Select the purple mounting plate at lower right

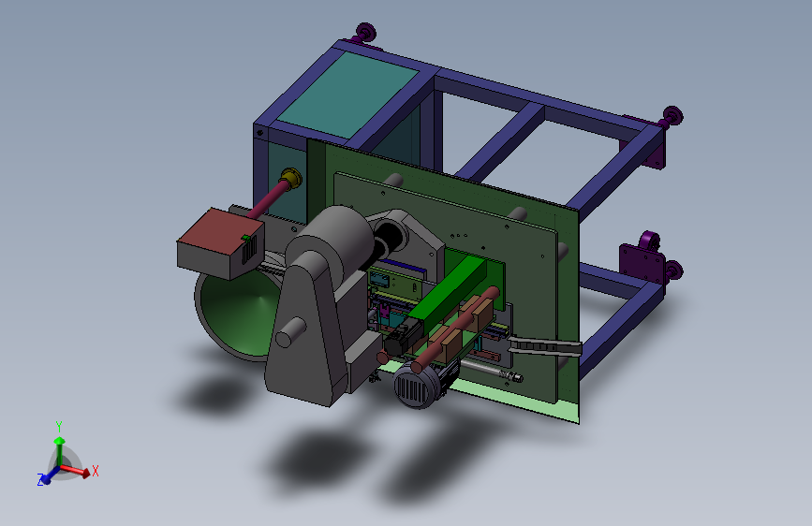coord(642,263)
